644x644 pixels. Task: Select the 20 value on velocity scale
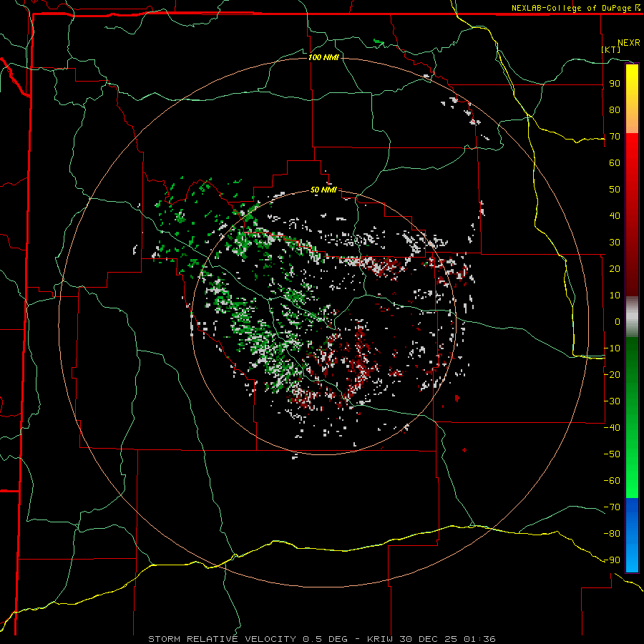[x=615, y=268]
